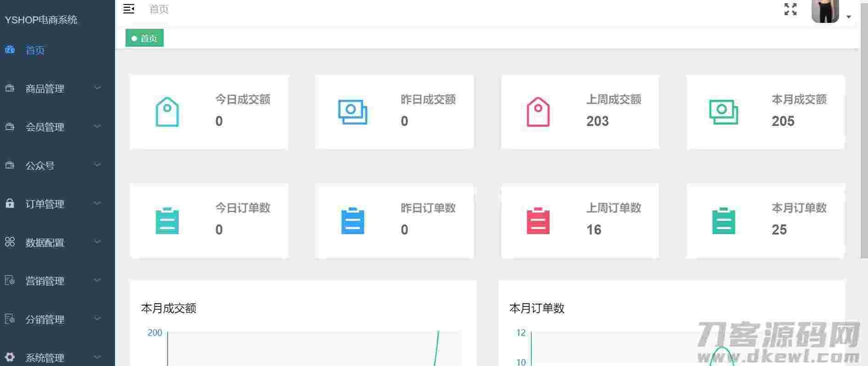The image size is (868, 366).
Task: Expand the 营销管理 menu chevron
Action: click(97, 280)
